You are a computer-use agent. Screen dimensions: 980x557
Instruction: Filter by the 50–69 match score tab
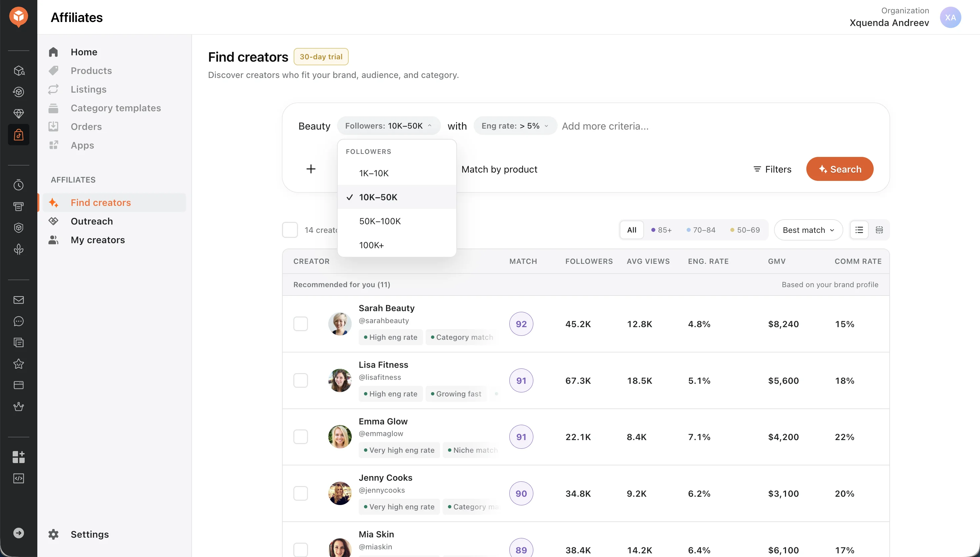745,230
